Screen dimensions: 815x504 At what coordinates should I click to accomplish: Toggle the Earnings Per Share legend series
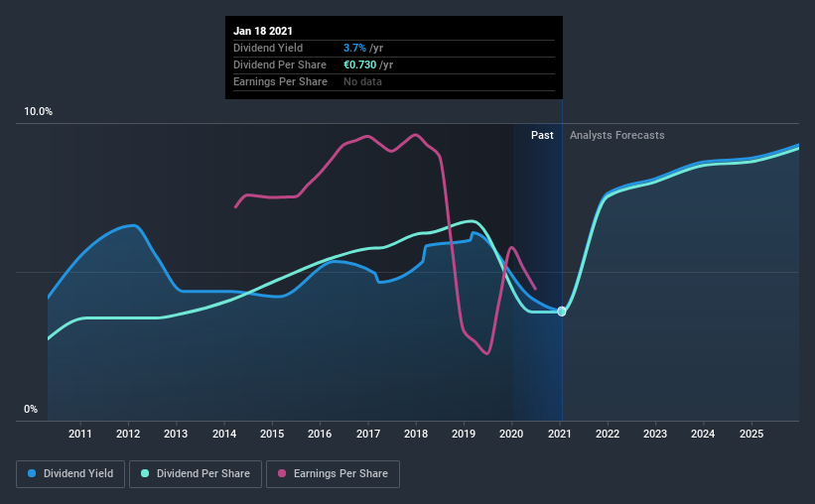click(x=334, y=474)
